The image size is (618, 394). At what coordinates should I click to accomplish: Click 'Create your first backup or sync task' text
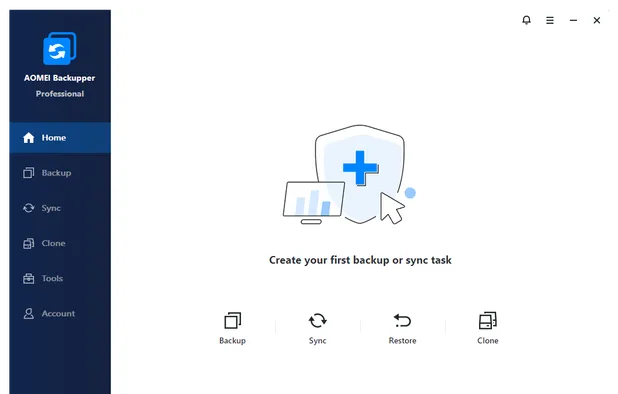360,260
